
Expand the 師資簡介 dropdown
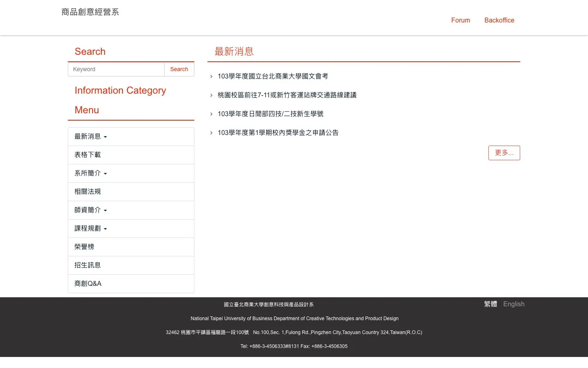pyautogui.click(x=131, y=210)
